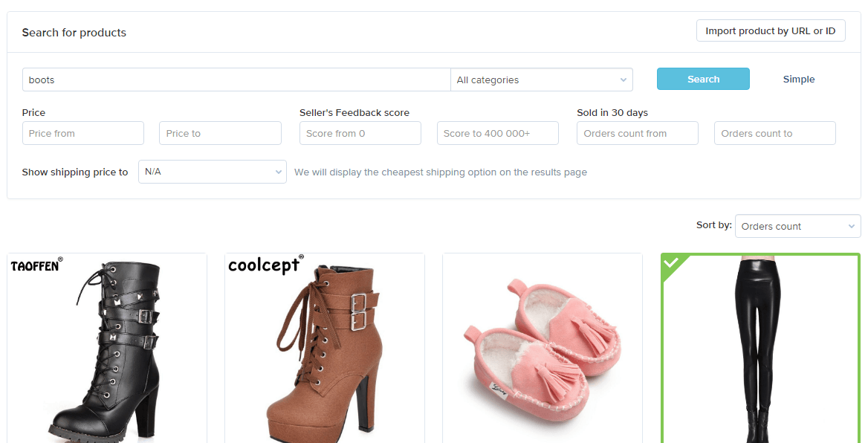The width and height of the screenshot is (868, 443).
Task: Click the Score to 400 000+ field
Action: [498, 134]
